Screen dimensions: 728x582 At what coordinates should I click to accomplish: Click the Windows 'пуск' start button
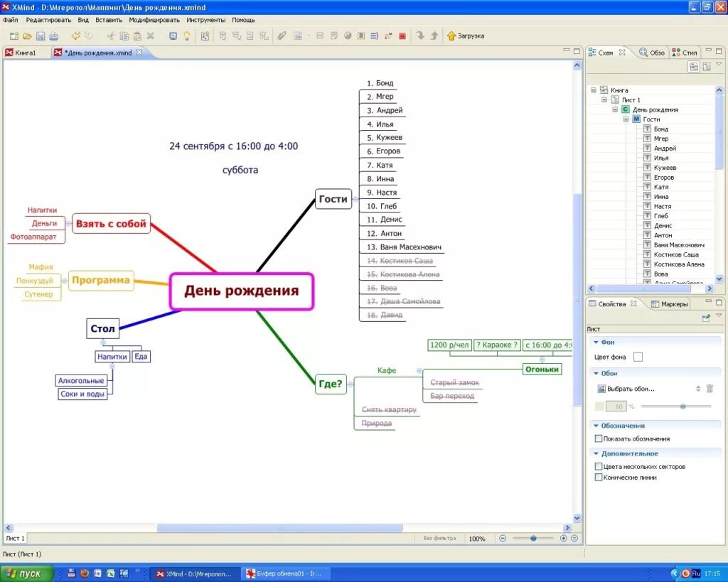26,573
